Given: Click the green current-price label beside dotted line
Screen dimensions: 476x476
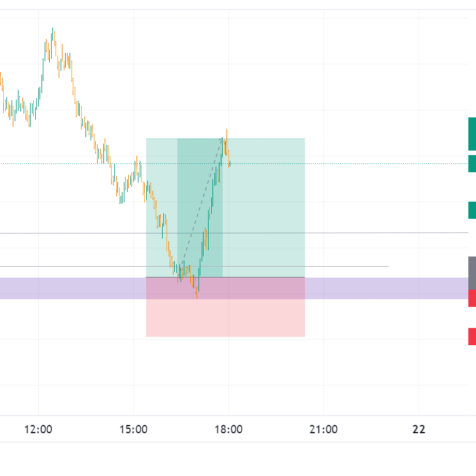Looking at the screenshot, I should pos(472,163).
